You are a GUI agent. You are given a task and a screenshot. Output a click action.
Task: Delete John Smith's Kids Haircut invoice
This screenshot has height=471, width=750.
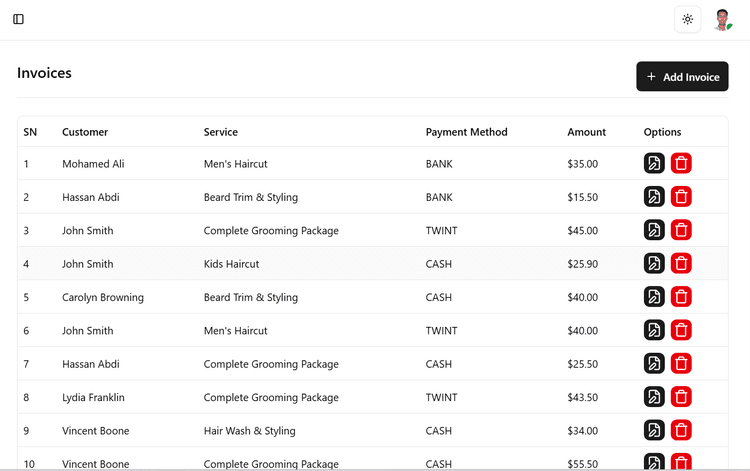pyautogui.click(x=681, y=263)
